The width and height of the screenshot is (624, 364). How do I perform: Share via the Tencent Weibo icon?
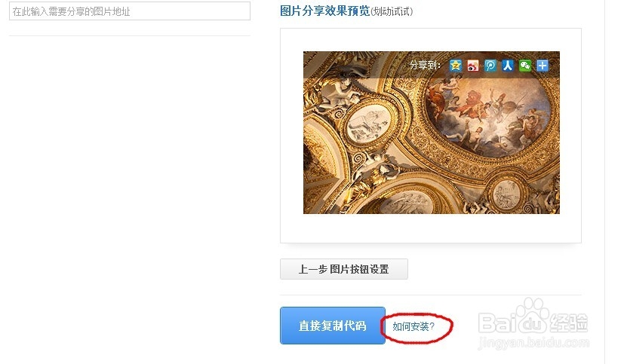[x=490, y=65]
